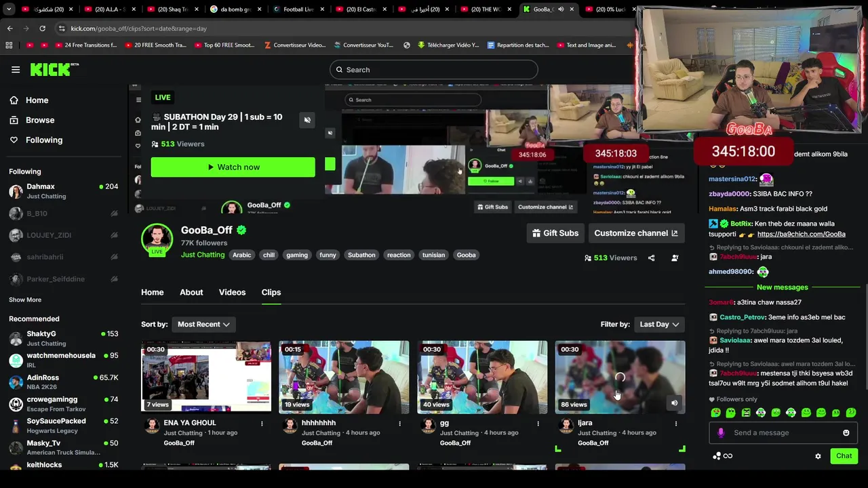Open Last Day filter dropdown
Image resolution: width=868 pixels, height=488 pixels.
(x=659, y=325)
